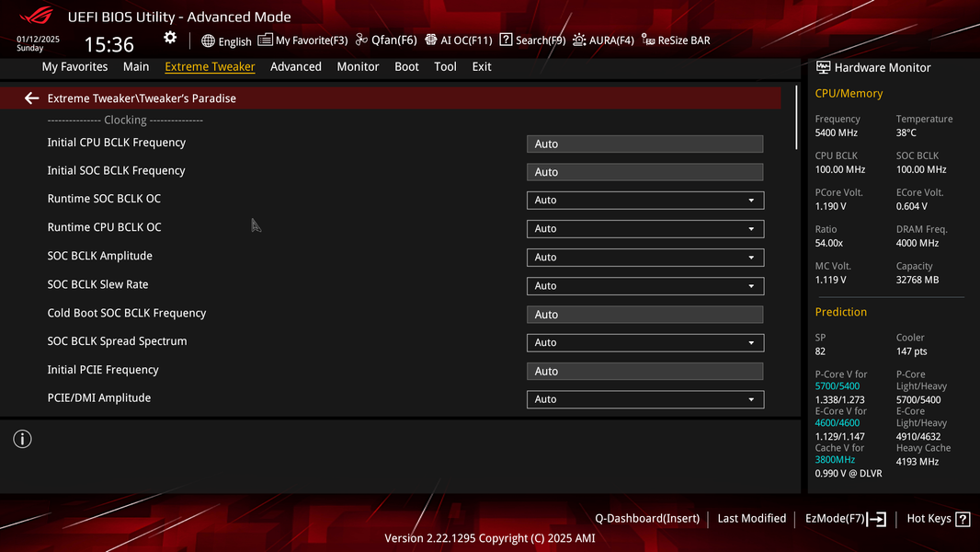Launch AI OC(F11)
Viewport: 980px width, 552px height.
click(466, 40)
